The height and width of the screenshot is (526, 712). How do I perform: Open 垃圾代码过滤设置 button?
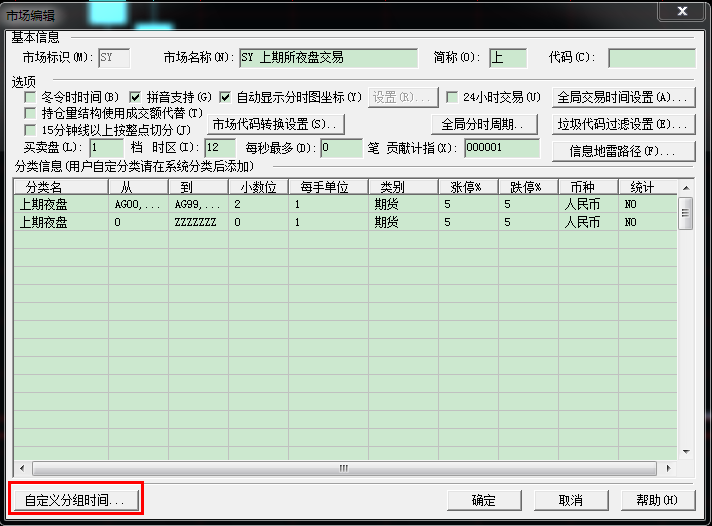[x=623, y=124]
